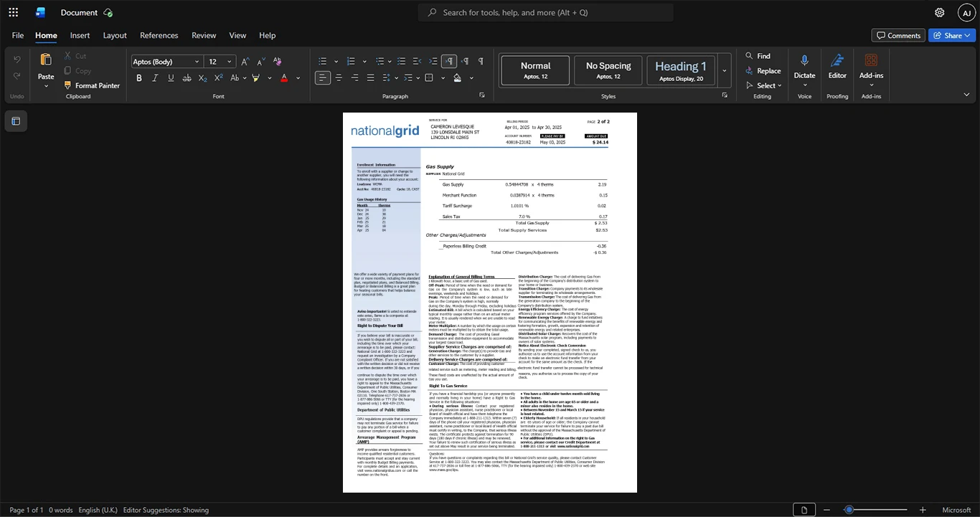Open Settings gear icon

(x=940, y=12)
